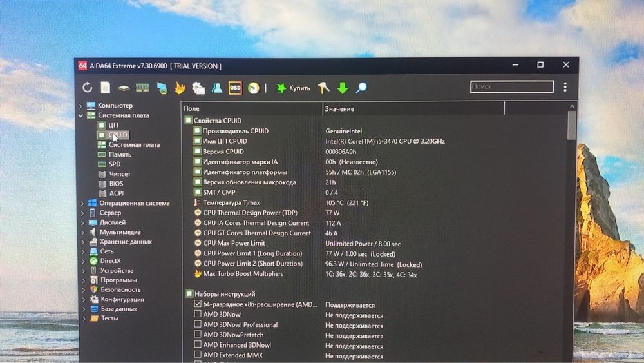Viewport: 644px width, 363px height.
Task: Click the motherboard chip toolbar icon
Action: 124,88
